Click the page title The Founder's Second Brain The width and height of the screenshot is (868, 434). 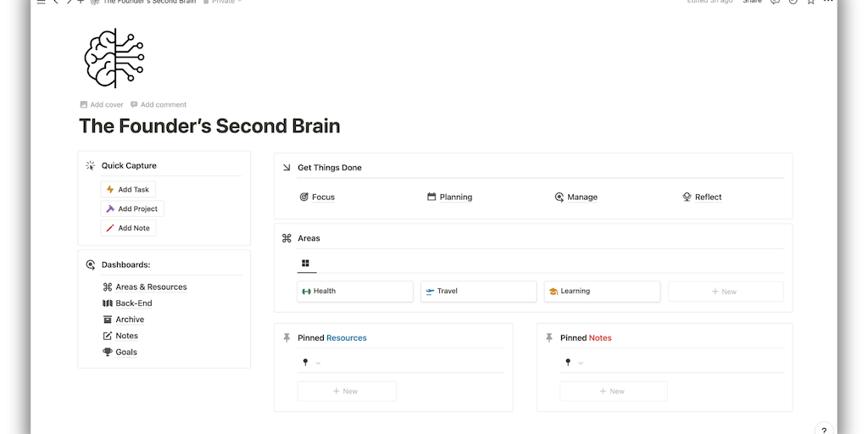pos(209,126)
